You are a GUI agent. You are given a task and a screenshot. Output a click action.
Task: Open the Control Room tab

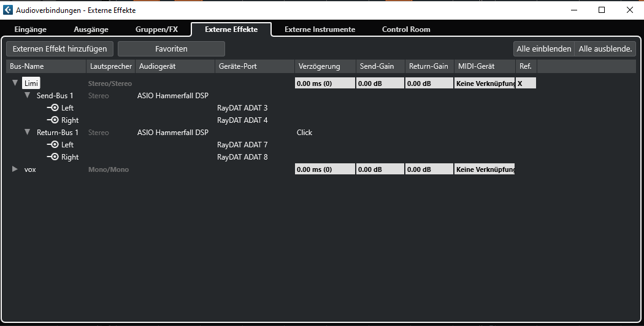point(406,29)
